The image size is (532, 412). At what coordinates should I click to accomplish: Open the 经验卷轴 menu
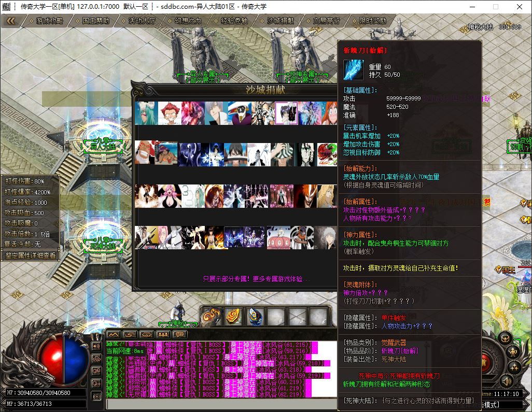pyautogui.click(x=231, y=21)
